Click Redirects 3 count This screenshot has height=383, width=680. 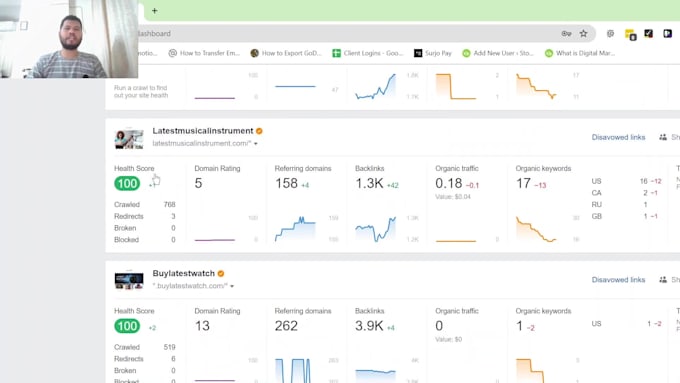pyautogui.click(x=173, y=216)
